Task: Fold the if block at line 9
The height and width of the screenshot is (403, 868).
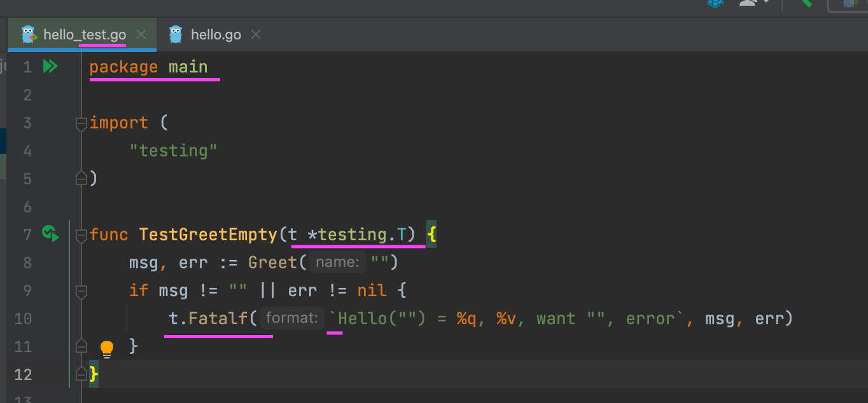Action: (81, 290)
